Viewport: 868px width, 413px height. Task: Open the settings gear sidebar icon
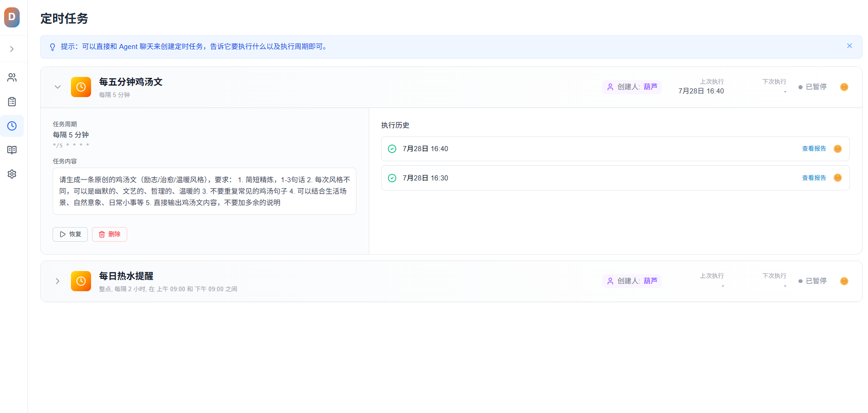tap(12, 174)
